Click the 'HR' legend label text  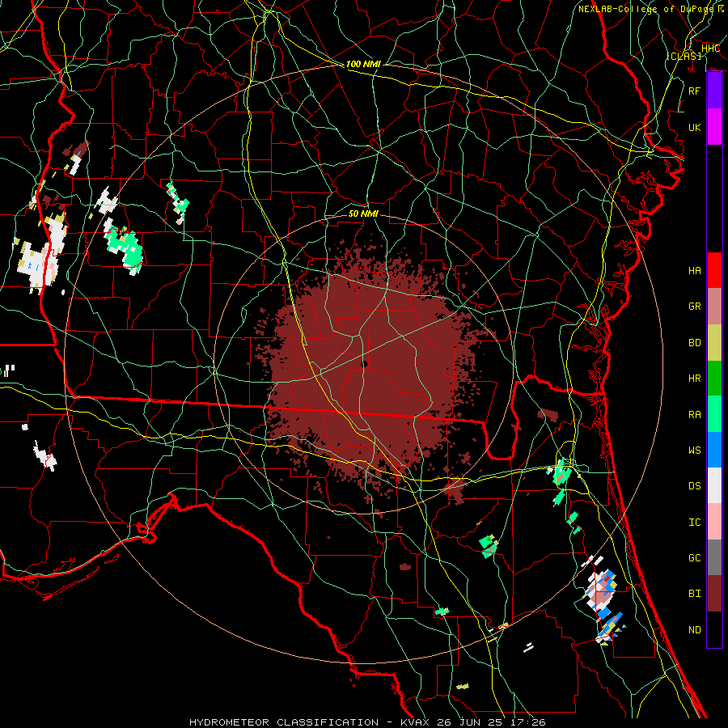695,379
